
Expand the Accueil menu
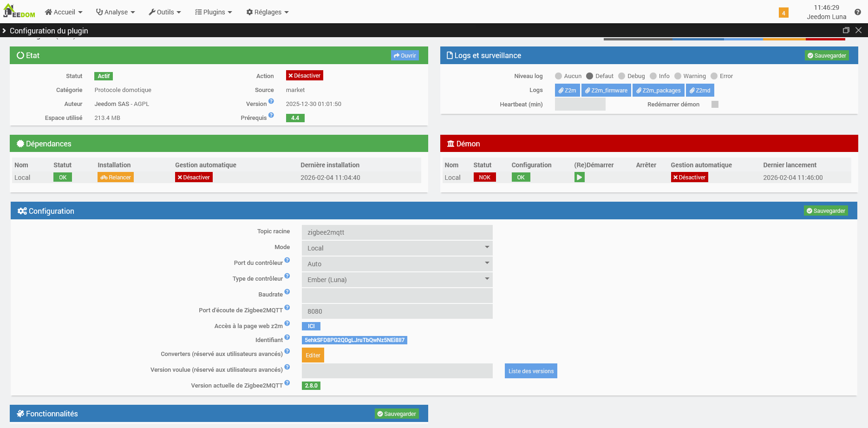tap(64, 12)
